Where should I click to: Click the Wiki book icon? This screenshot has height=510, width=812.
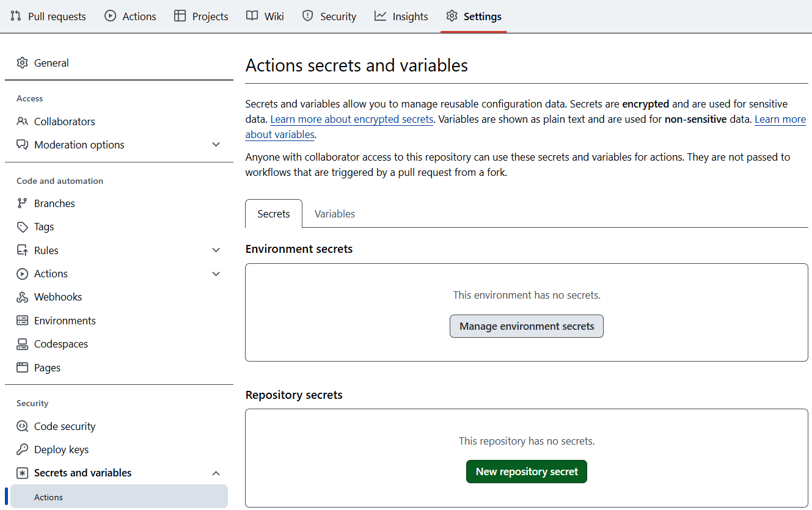click(252, 16)
